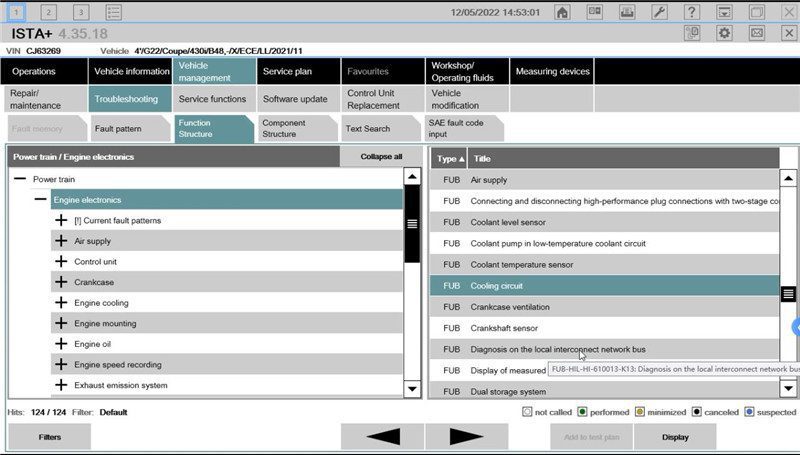Sort by the Type column header
This screenshot has width=800, height=455.
449,159
